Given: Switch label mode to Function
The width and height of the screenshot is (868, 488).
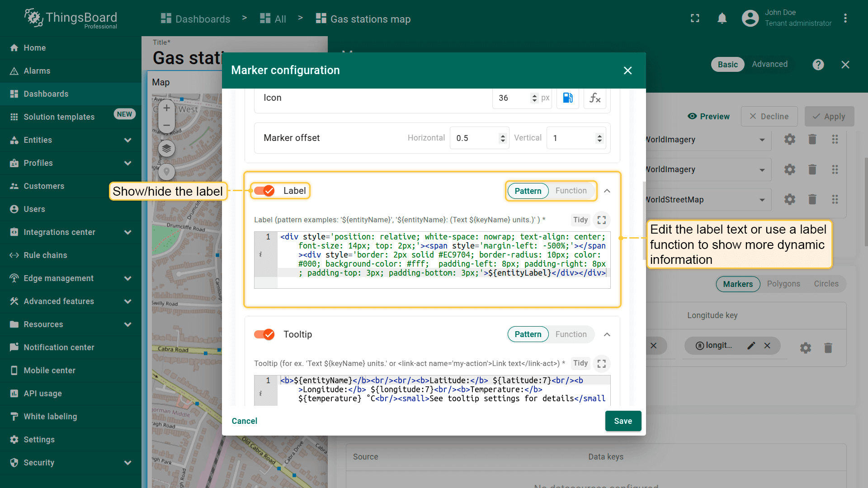Looking at the screenshot, I should pos(571,191).
